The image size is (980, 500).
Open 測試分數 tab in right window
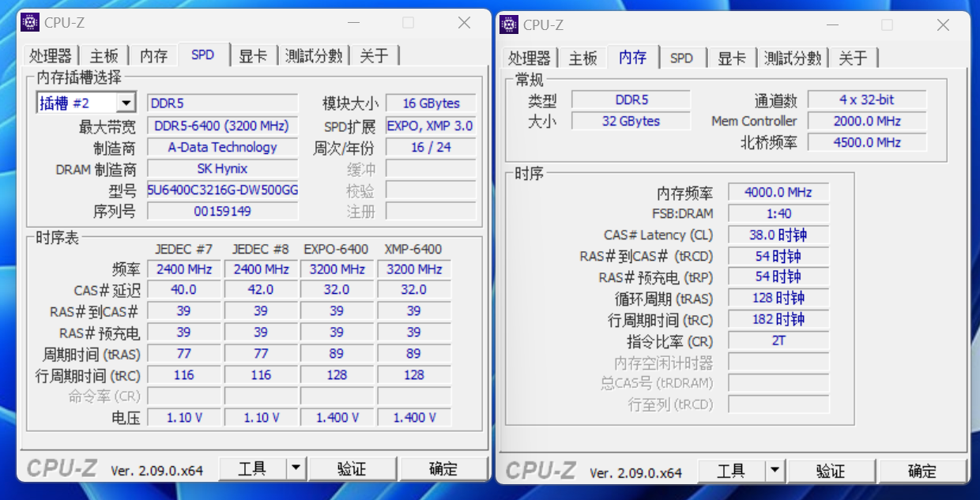pyautogui.click(x=793, y=58)
